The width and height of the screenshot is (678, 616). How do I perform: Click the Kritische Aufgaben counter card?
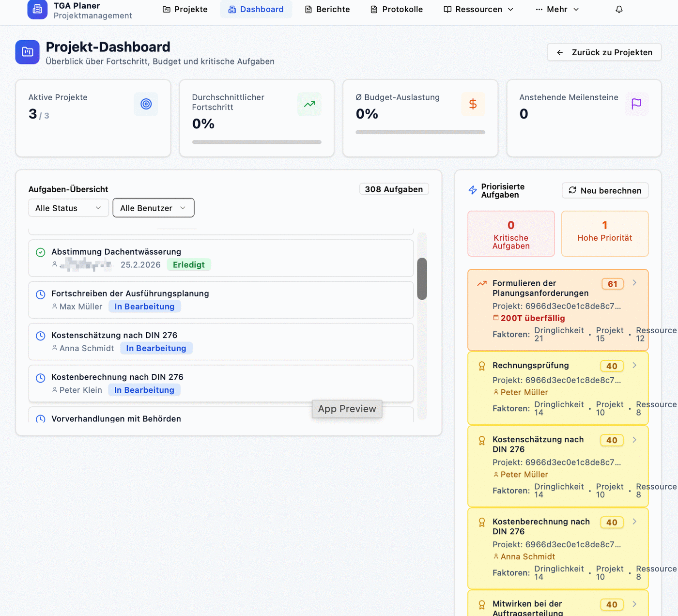point(511,234)
